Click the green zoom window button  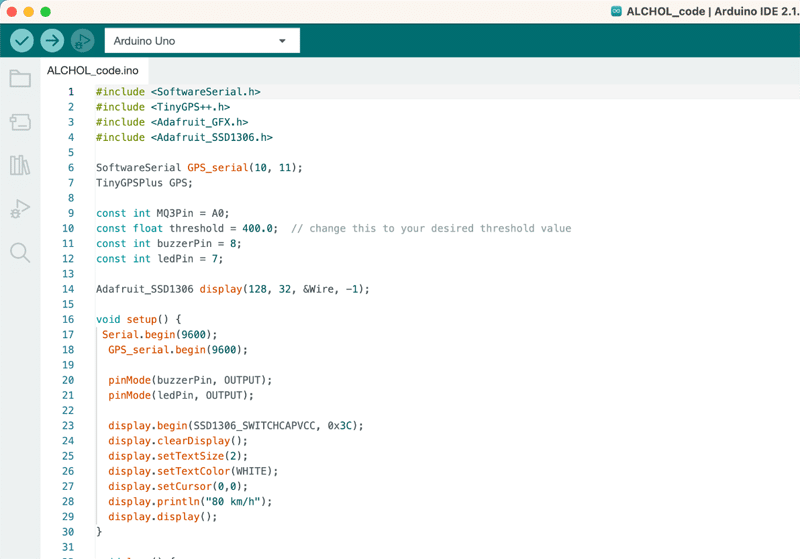[x=46, y=11]
